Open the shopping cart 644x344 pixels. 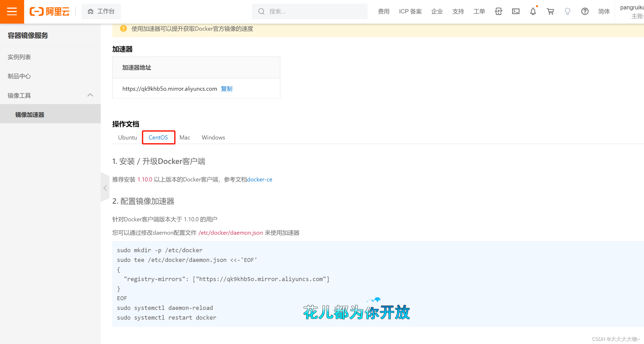click(550, 12)
